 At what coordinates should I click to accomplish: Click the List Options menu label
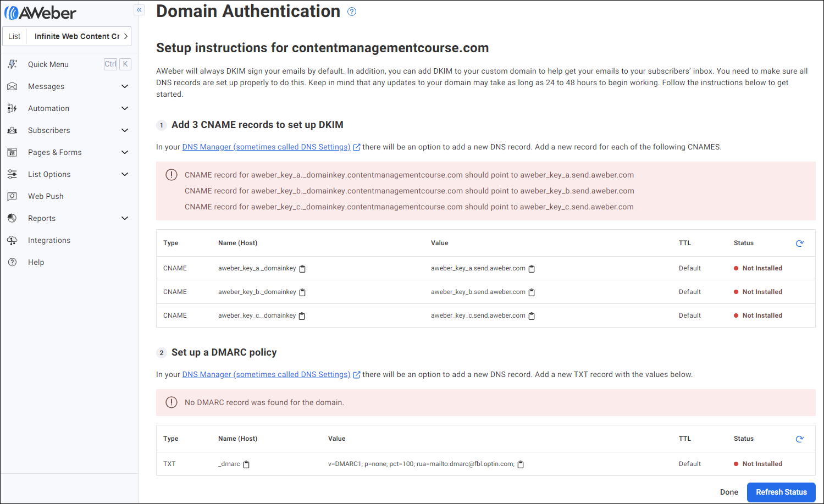(x=49, y=174)
